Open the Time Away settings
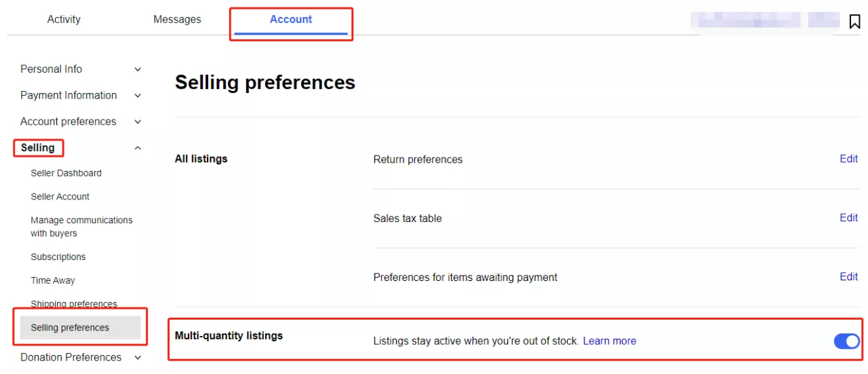Image resolution: width=868 pixels, height=374 pixels. click(53, 280)
